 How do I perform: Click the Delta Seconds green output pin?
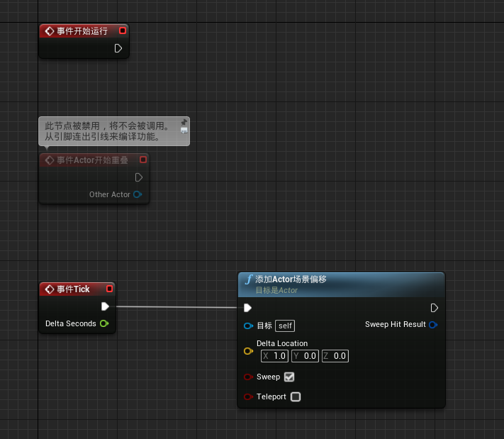coord(104,323)
